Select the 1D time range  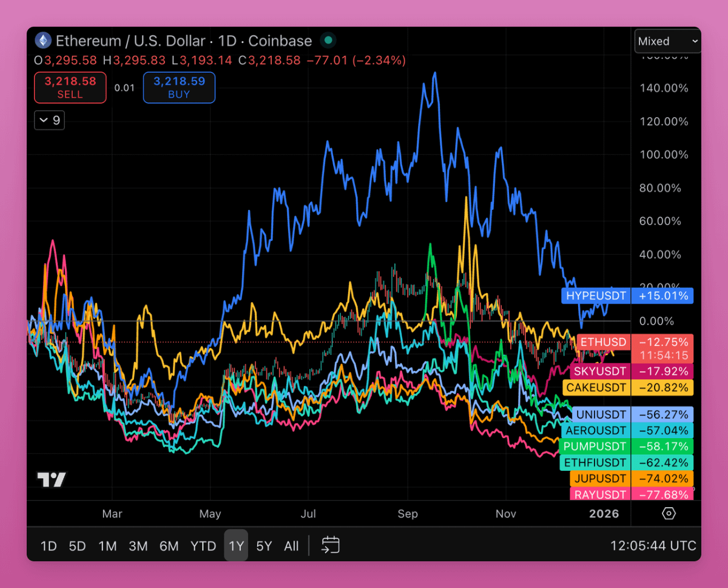[49, 546]
